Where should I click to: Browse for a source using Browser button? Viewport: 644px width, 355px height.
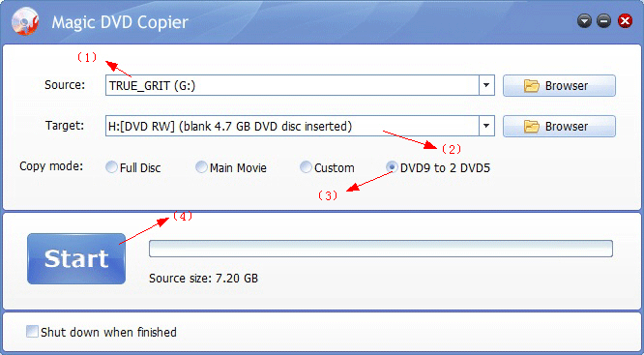click(560, 85)
